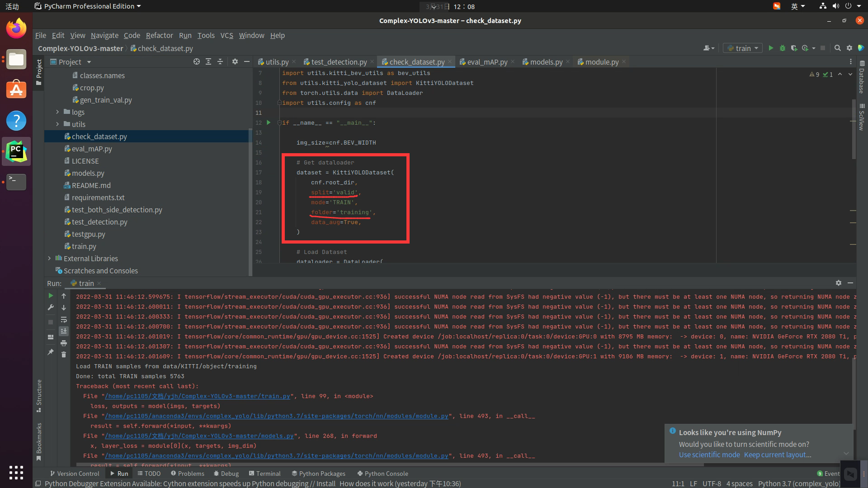Viewport: 868px width, 488px height.
Task: Open the profiler options dropdown arrow
Action: (x=813, y=48)
